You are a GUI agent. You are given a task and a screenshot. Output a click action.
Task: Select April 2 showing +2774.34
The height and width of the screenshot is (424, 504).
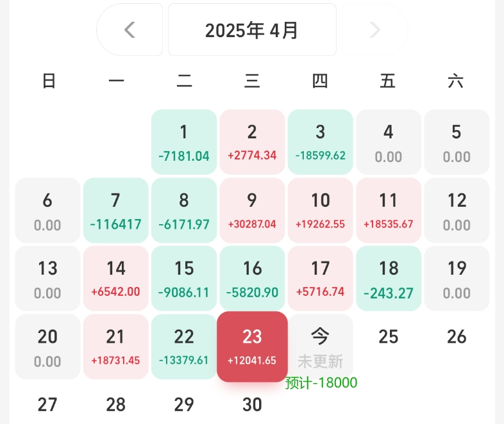point(252,142)
